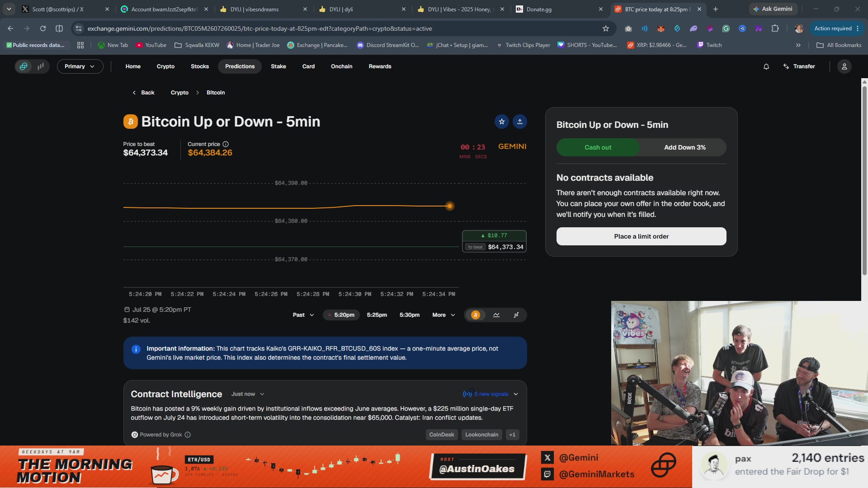
Task: Open notifications bell icon
Action: 766,66
